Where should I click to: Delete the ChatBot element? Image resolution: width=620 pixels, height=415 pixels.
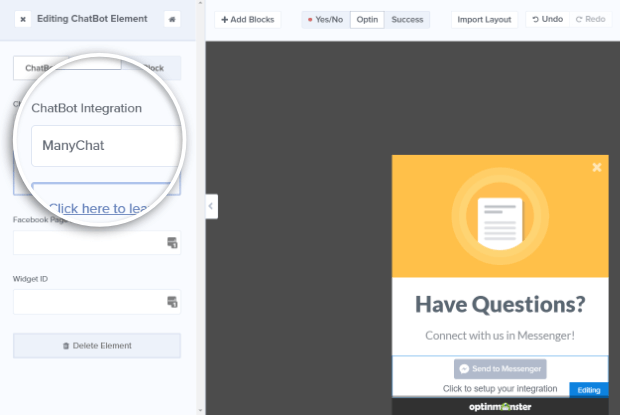97,346
